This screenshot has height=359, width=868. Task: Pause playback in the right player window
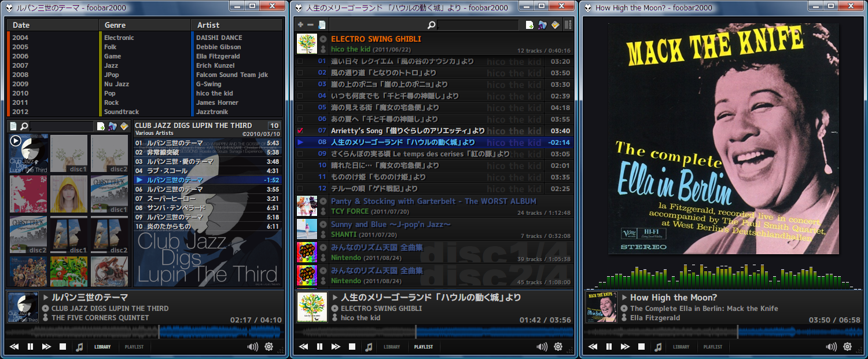pyautogui.click(x=609, y=347)
